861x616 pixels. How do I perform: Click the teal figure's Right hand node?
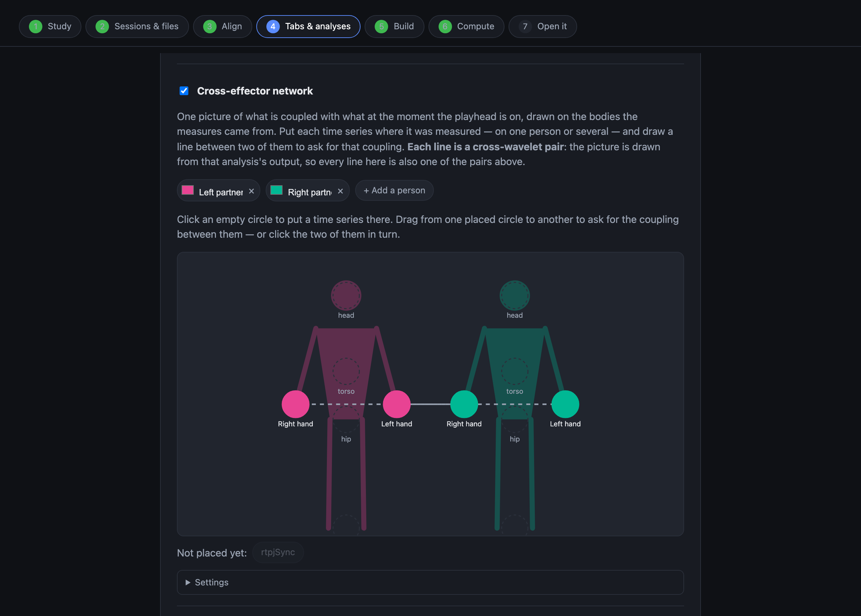(464, 405)
